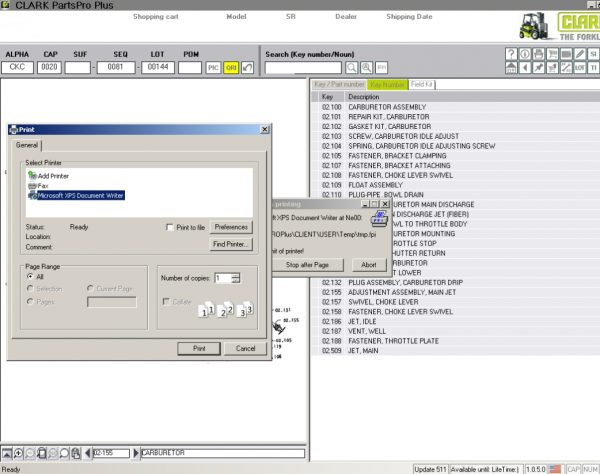The width and height of the screenshot is (600, 474).
Task: Click the CARBURETOR name field at bottom
Action: click(223, 453)
